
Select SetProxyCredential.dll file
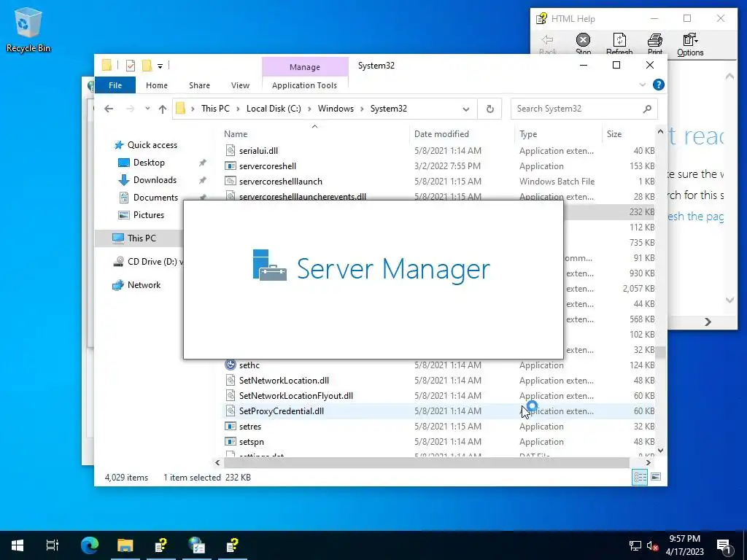(x=281, y=411)
